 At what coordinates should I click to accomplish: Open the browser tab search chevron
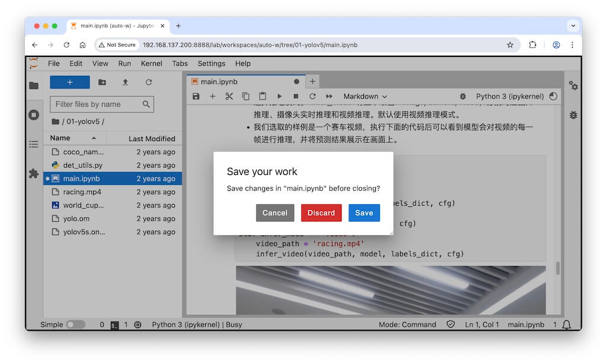click(573, 25)
